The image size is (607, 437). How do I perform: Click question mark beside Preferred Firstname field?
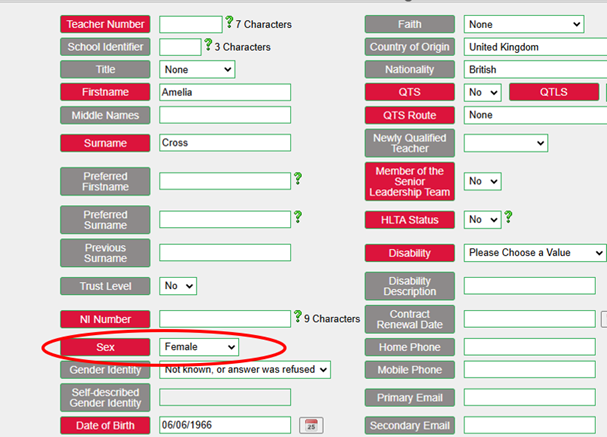pyautogui.click(x=297, y=179)
